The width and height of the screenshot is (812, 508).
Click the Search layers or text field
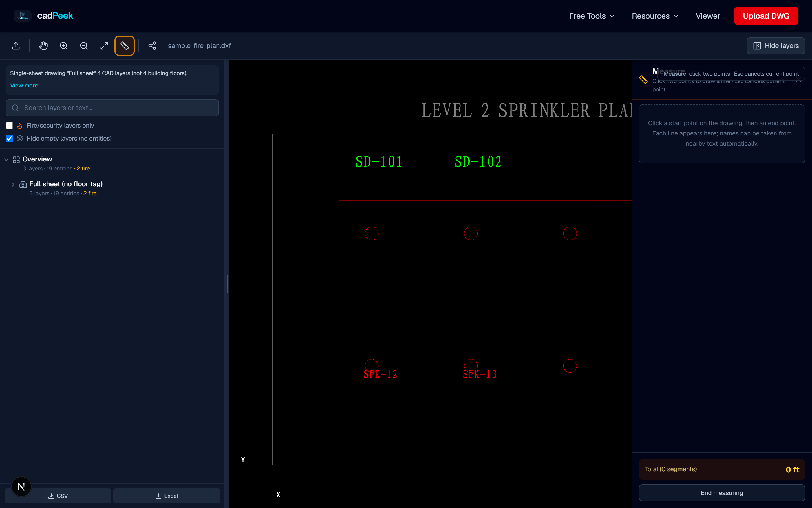click(x=112, y=108)
